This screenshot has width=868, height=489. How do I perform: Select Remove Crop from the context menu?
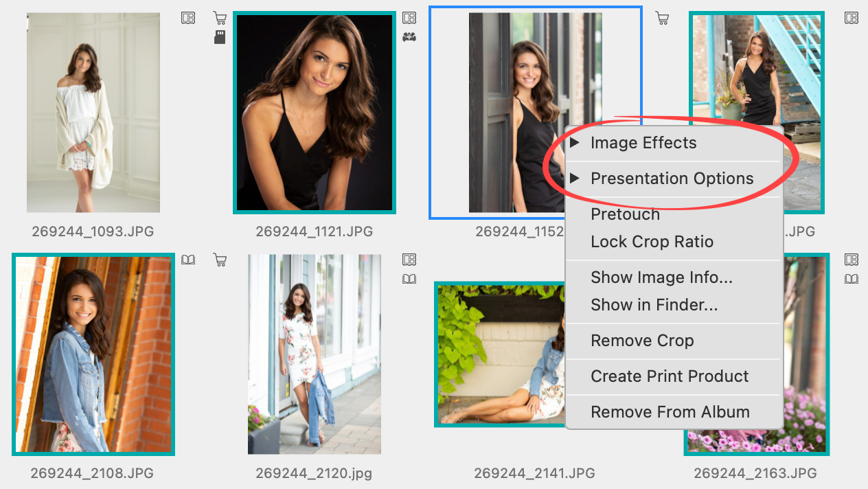(x=642, y=341)
